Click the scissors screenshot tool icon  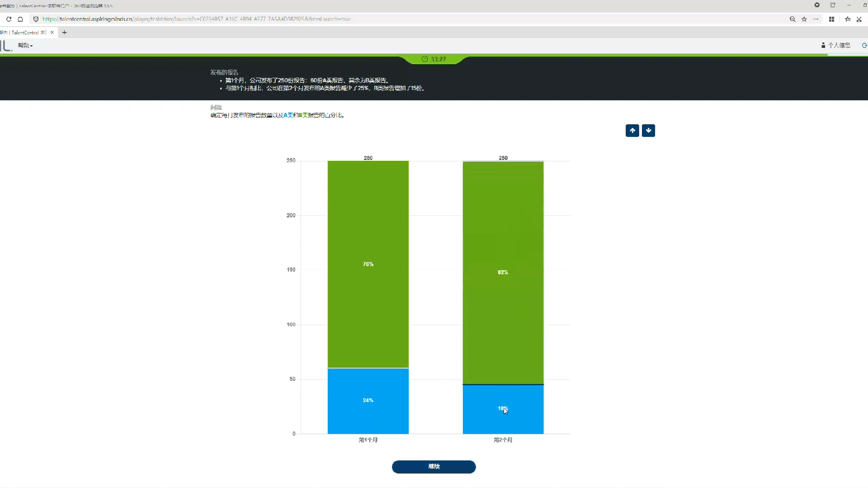(859, 19)
